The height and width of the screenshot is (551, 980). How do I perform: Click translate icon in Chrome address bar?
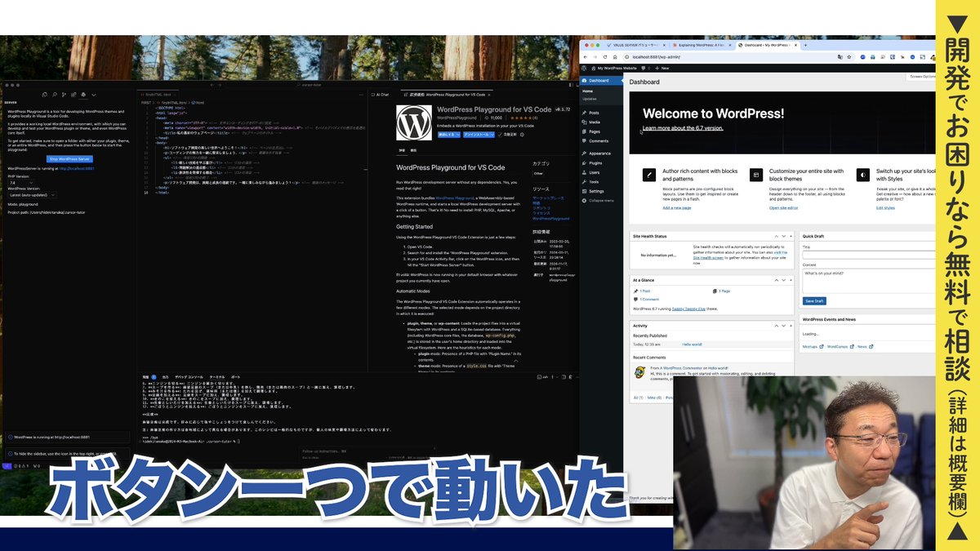click(x=840, y=57)
